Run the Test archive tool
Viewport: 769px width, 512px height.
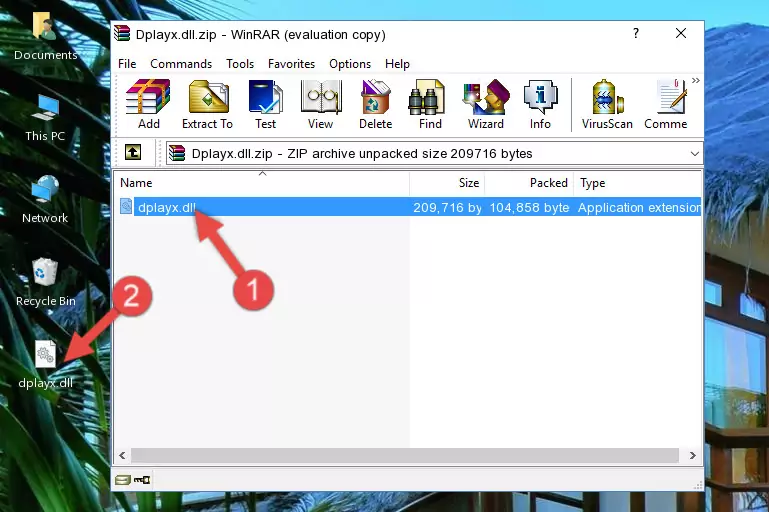(265, 104)
